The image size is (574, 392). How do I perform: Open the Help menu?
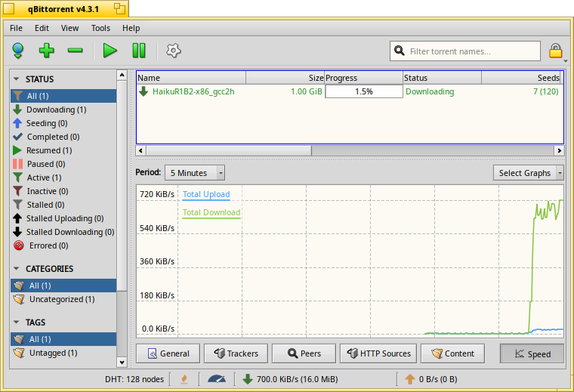(131, 28)
